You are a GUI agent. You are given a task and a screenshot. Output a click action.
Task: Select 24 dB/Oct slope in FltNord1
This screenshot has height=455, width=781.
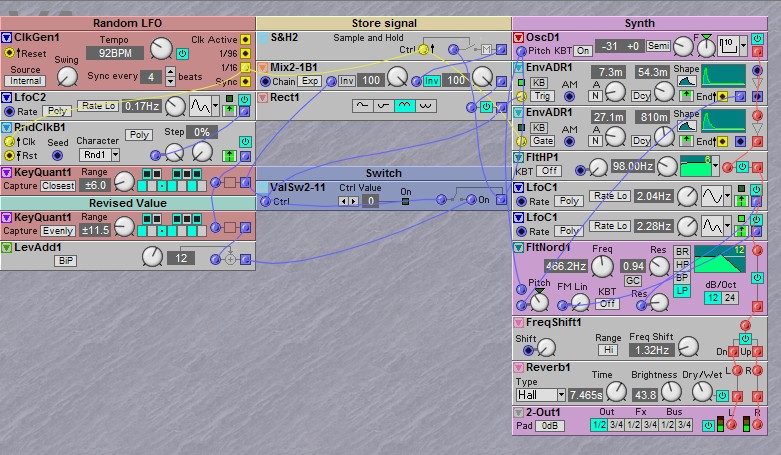click(x=728, y=298)
